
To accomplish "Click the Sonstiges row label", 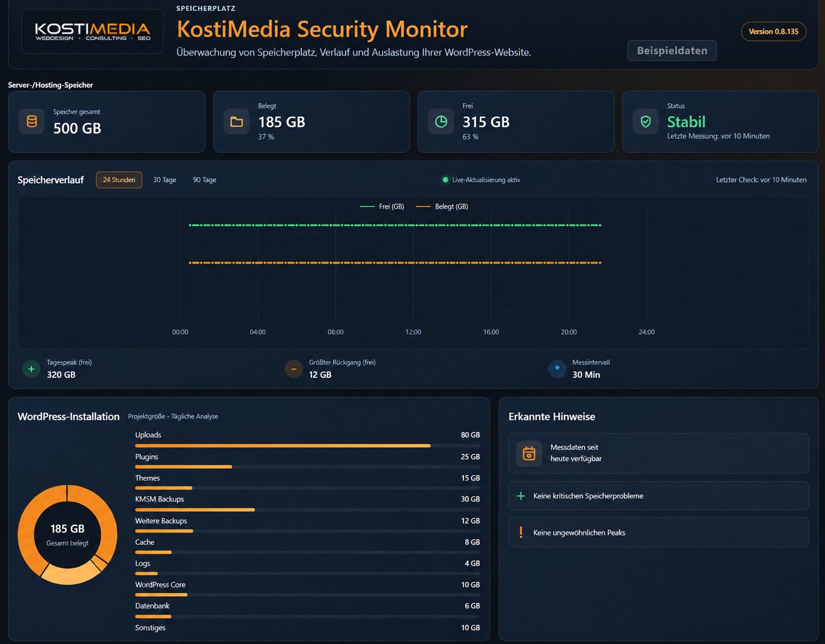I will pyautogui.click(x=150, y=628).
